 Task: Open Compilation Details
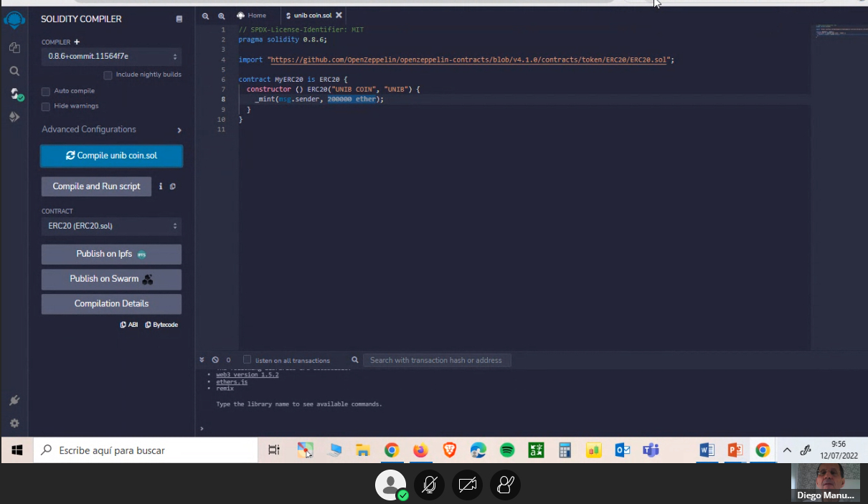point(111,304)
